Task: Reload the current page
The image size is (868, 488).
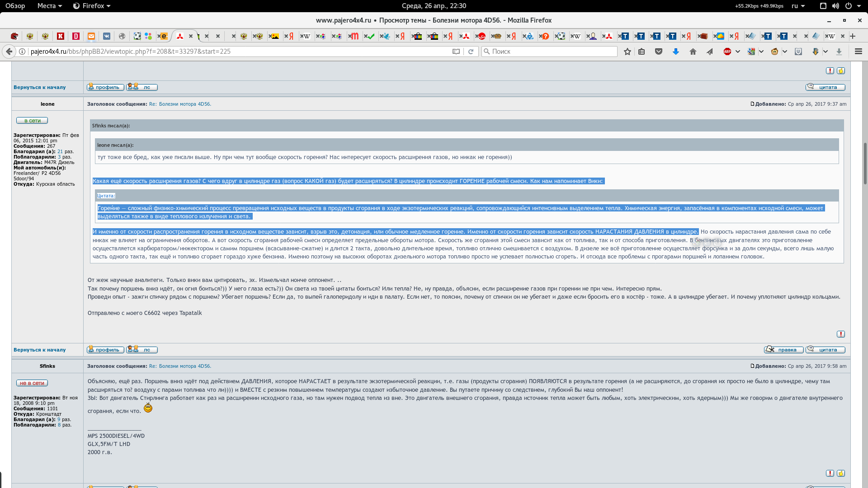Action: [x=471, y=52]
